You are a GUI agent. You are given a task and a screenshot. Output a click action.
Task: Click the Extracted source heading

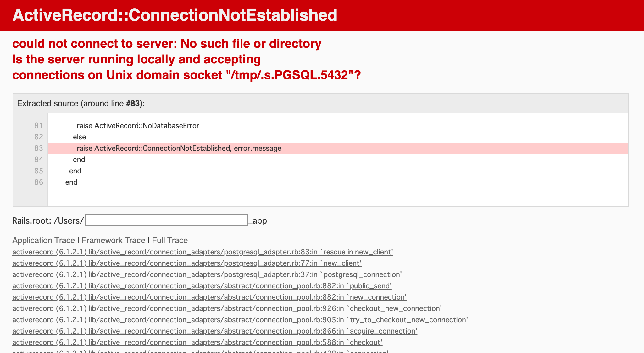tap(81, 103)
